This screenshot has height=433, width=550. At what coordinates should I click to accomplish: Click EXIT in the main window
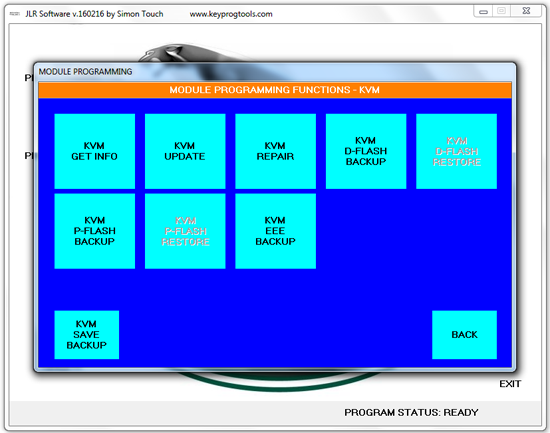510,384
